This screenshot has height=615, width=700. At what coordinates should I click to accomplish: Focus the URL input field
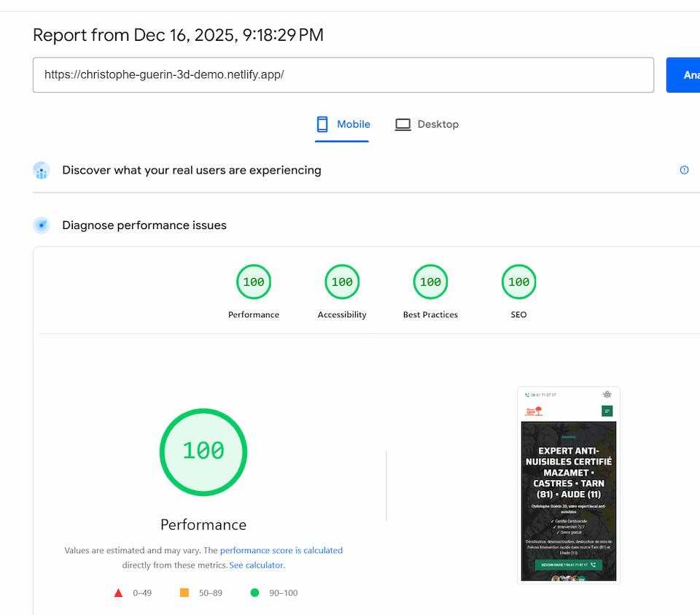pyautogui.click(x=343, y=75)
